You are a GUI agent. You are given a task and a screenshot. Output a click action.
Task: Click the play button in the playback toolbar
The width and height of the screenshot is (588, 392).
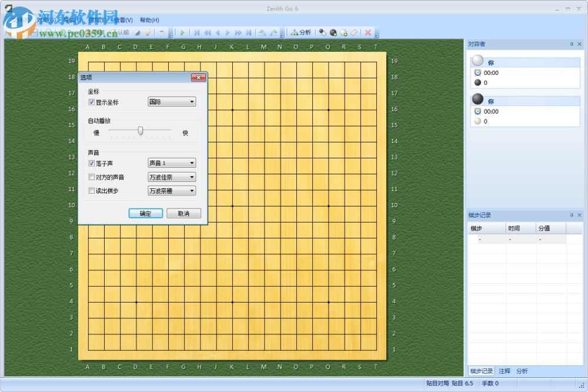tap(183, 32)
